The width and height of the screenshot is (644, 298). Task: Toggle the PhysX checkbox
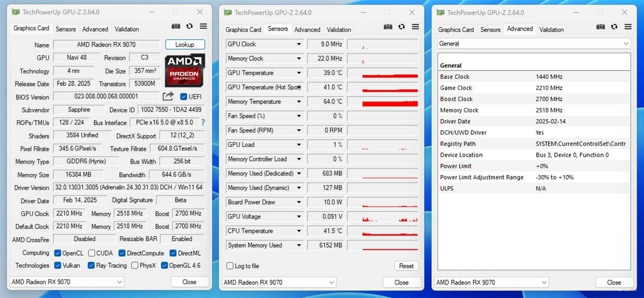click(x=134, y=265)
